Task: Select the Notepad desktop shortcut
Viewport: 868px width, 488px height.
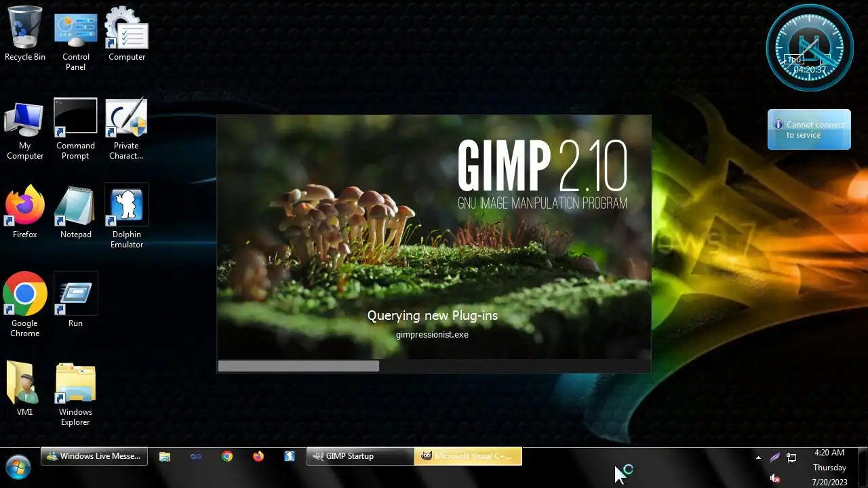Action: point(75,211)
